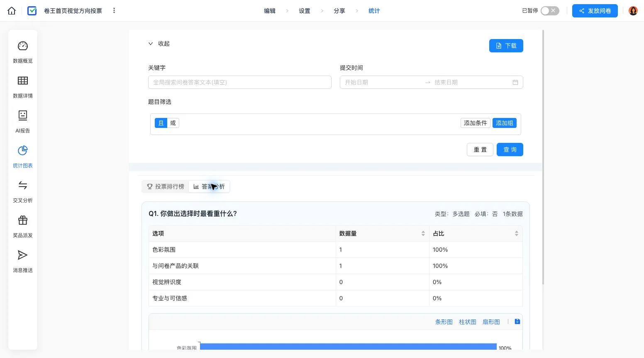Open the three-dot more options menu

[114, 10]
